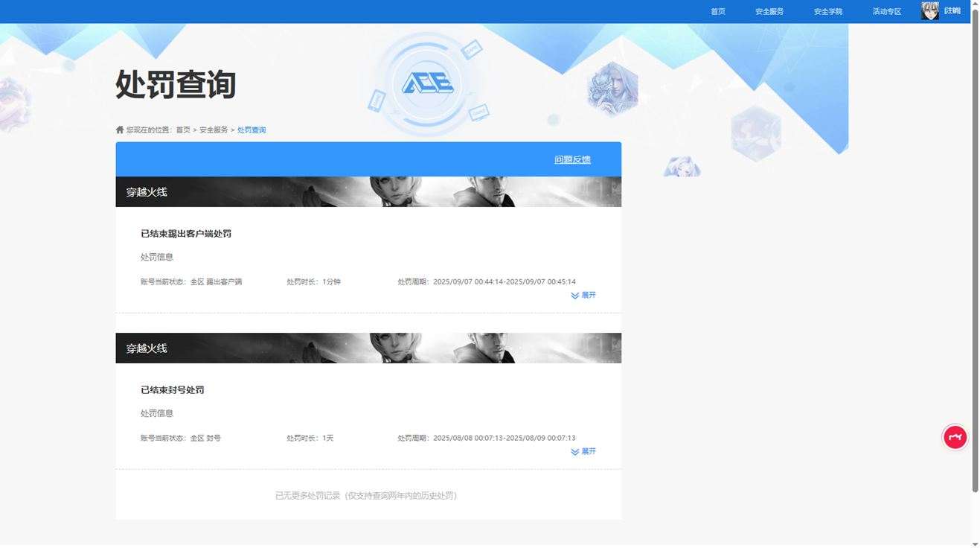This screenshot has width=980, height=548.
Task: Go to 安全学院 in top navigation
Action: pos(828,12)
